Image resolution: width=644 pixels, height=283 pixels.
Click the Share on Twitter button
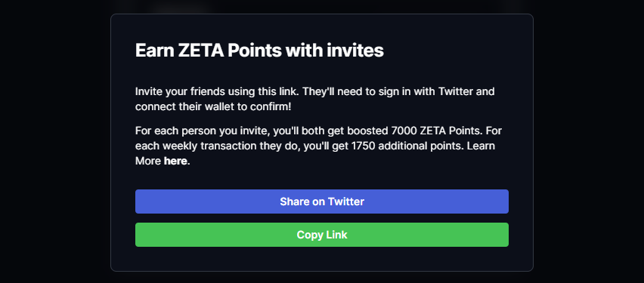(x=321, y=201)
